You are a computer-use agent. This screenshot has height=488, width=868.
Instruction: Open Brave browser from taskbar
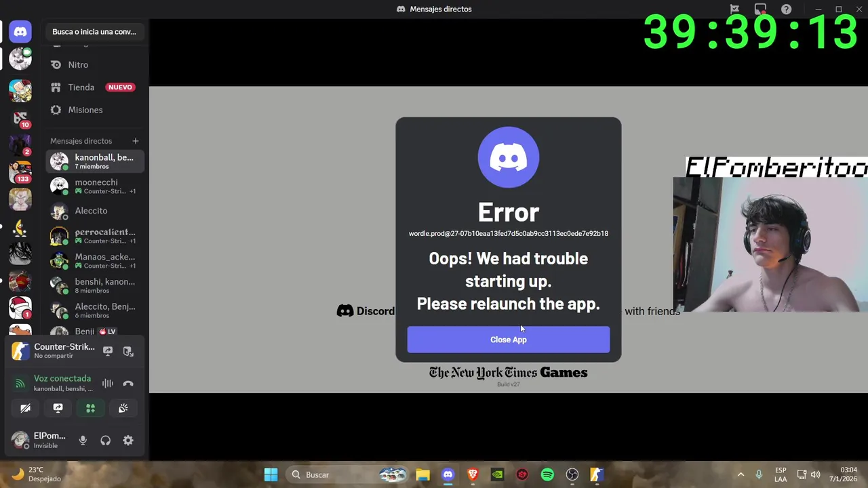click(473, 474)
